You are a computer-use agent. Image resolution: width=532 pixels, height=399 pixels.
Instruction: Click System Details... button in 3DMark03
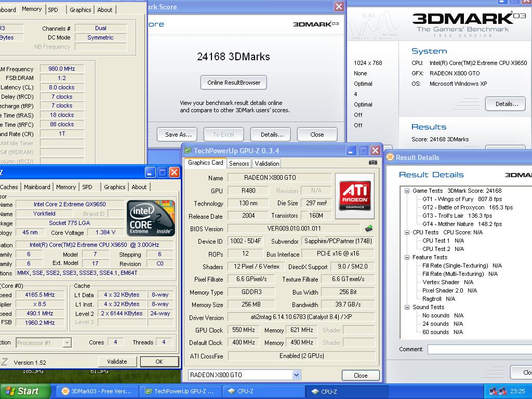tap(507, 104)
